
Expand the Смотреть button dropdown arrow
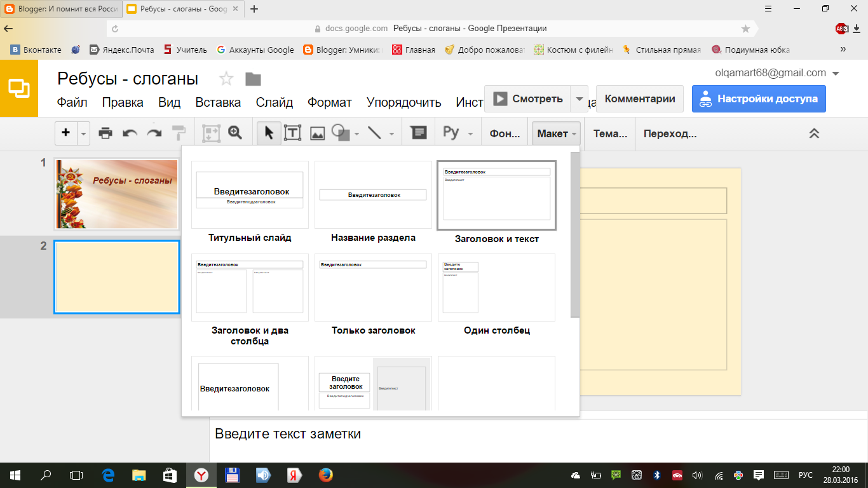(x=579, y=99)
